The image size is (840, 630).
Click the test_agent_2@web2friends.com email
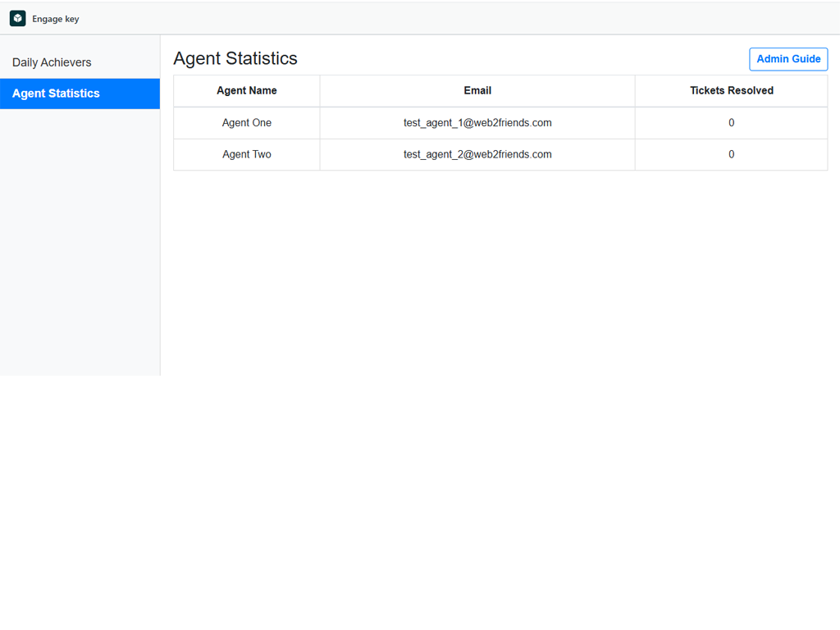477,154
